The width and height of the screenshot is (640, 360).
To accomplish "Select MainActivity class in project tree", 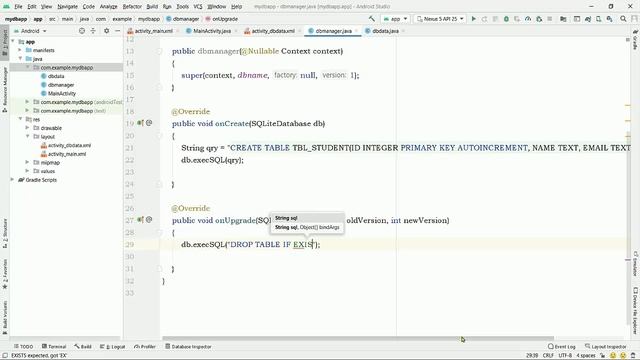I will click(x=58, y=93).
